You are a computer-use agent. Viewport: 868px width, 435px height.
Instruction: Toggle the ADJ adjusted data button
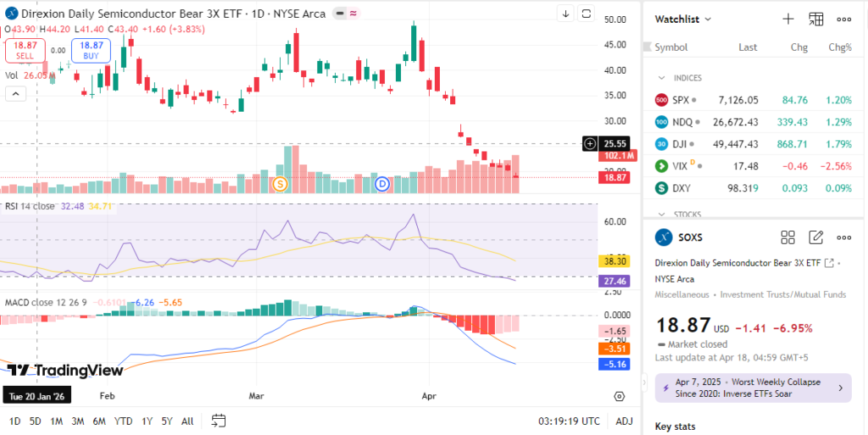(x=624, y=421)
